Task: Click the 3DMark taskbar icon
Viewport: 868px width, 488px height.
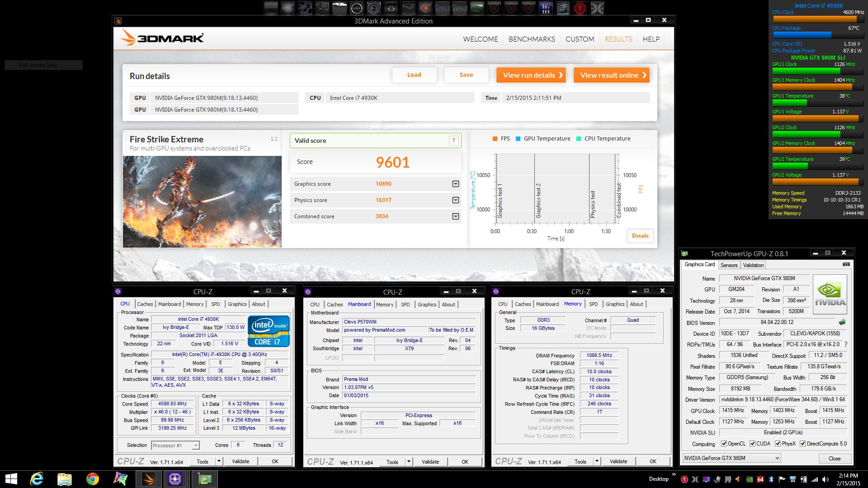Action: click(x=148, y=479)
